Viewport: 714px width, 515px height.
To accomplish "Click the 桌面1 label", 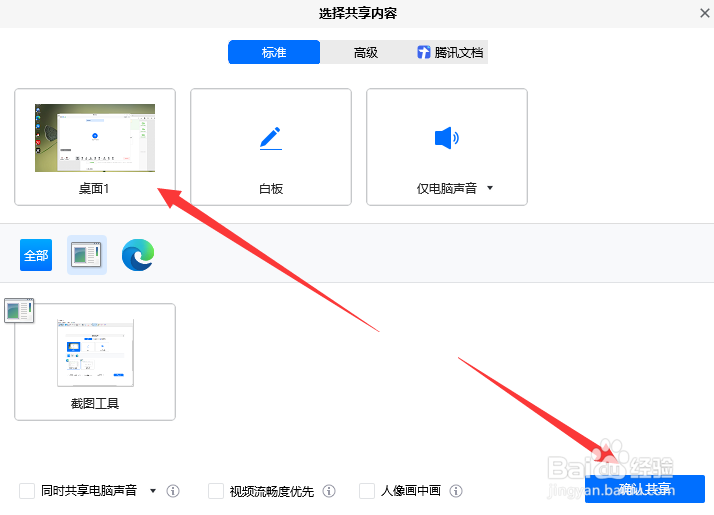I will 94,189.
